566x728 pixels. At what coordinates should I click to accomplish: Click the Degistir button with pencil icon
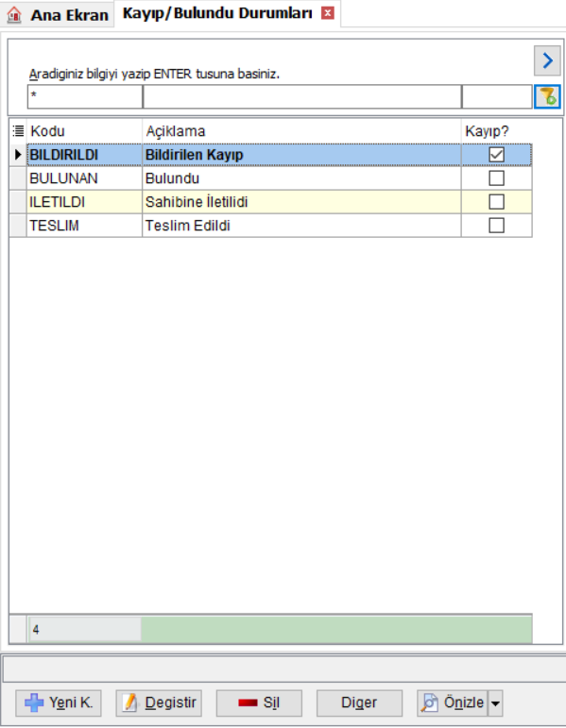159,703
